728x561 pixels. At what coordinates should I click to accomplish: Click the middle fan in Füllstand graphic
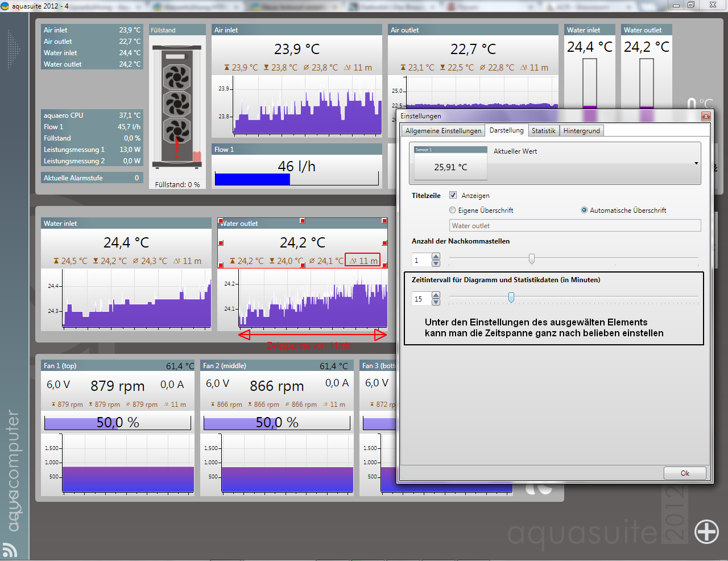pos(177,104)
